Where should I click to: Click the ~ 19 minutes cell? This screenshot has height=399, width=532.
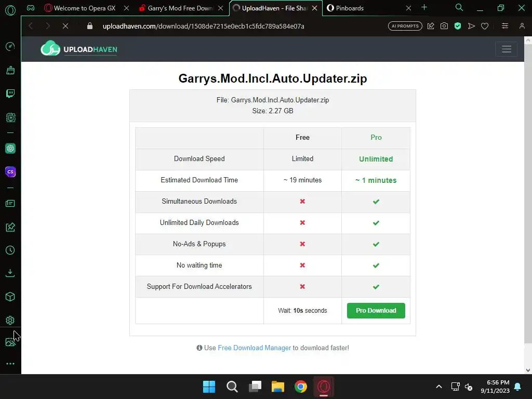pos(303,180)
